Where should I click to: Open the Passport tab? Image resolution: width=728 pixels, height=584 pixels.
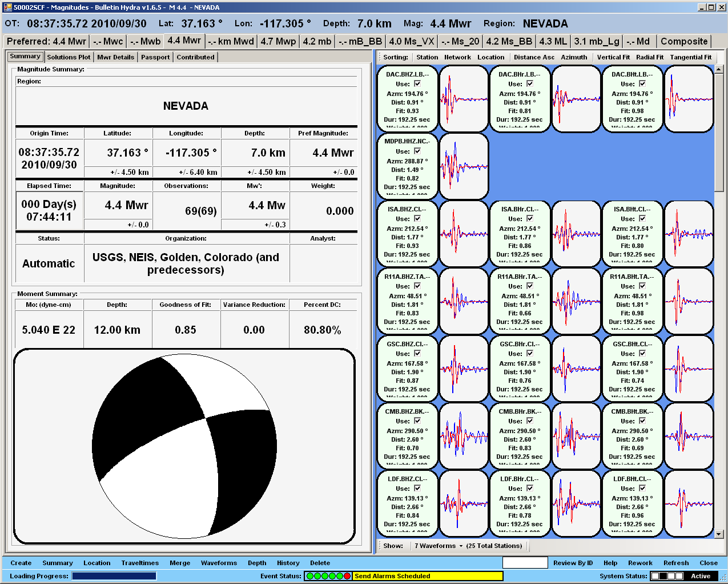[x=155, y=57]
